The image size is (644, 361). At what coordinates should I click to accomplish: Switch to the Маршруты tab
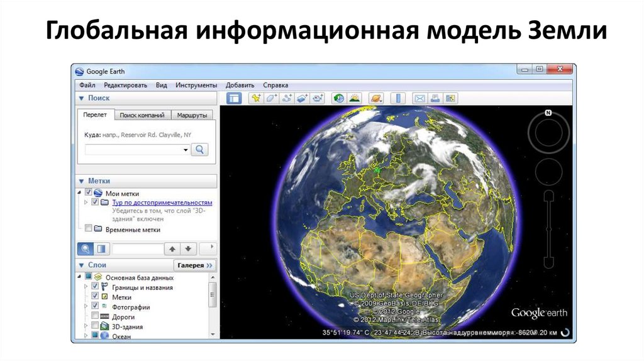pyautogui.click(x=192, y=115)
